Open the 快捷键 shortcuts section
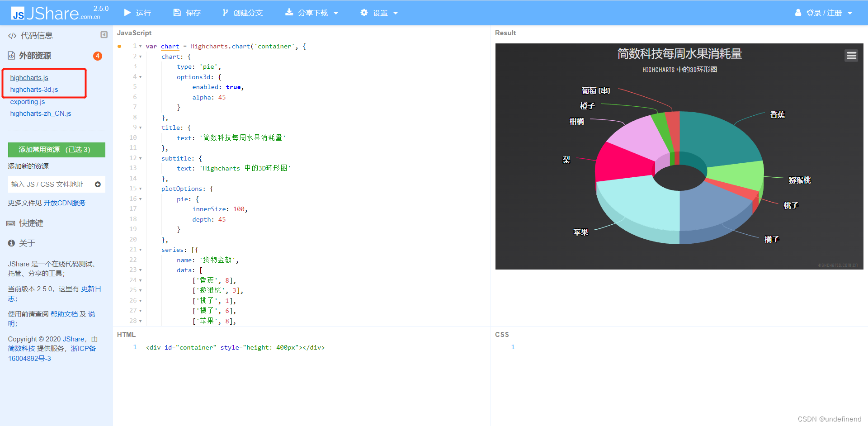Image resolution: width=868 pixels, height=426 pixels. coord(25,223)
